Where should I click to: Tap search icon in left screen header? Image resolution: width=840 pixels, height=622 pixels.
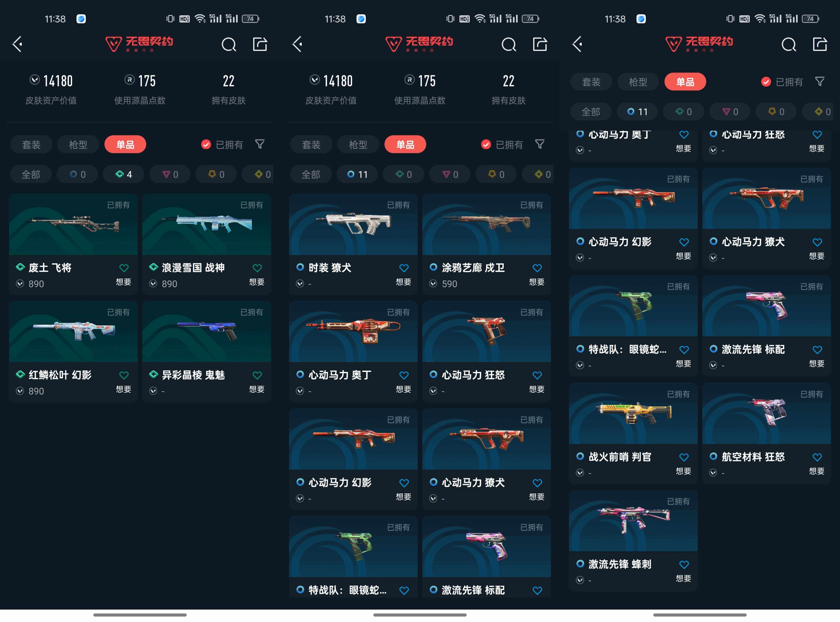point(229,44)
